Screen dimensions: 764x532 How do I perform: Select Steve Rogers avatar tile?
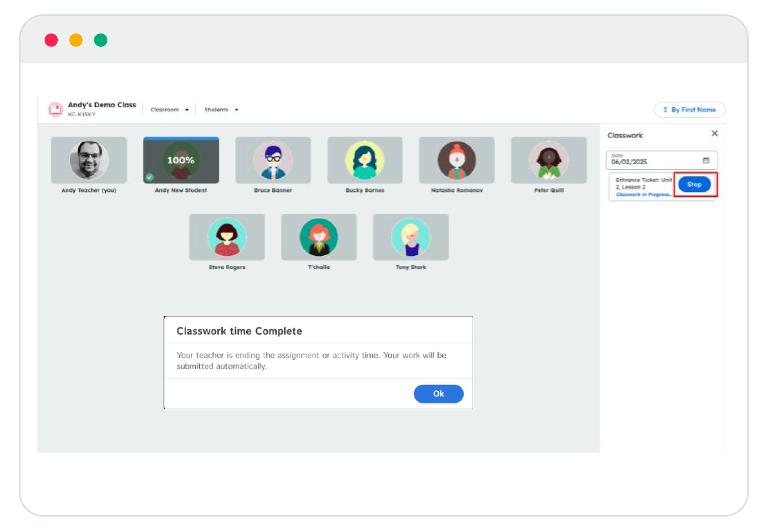coord(227,237)
